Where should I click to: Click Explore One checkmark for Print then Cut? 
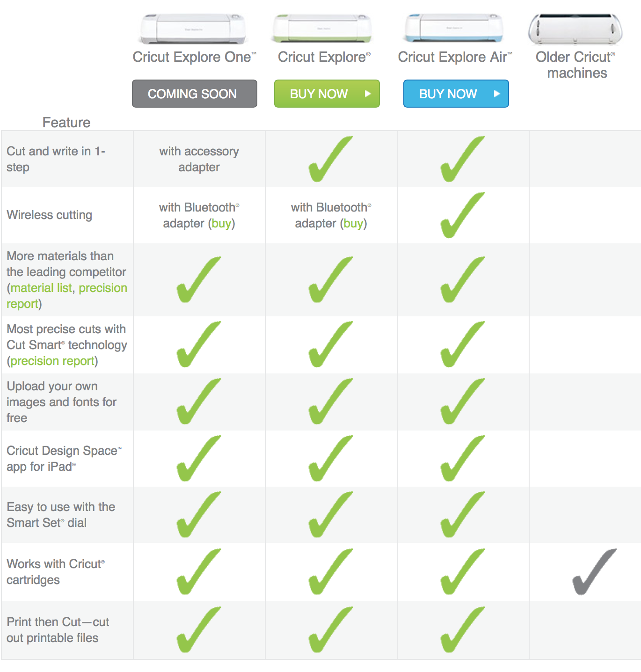pyautogui.click(x=199, y=629)
